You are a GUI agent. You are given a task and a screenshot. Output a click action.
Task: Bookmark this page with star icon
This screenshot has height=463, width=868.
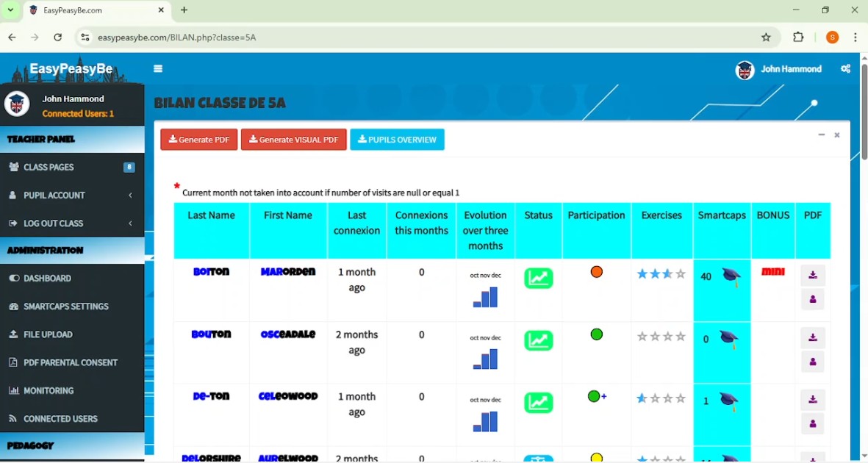pyautogui.click(x=766, y=37)
